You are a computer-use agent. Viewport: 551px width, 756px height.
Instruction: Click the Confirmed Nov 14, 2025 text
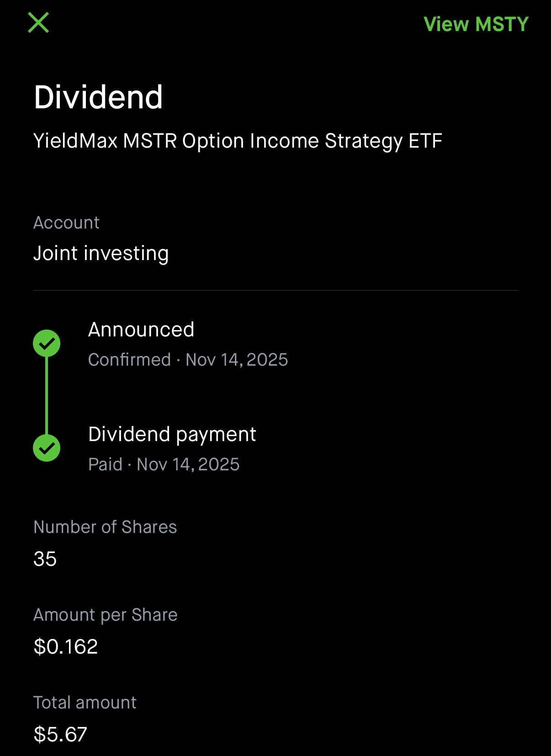pyautogui.click(x=188, y=360)
